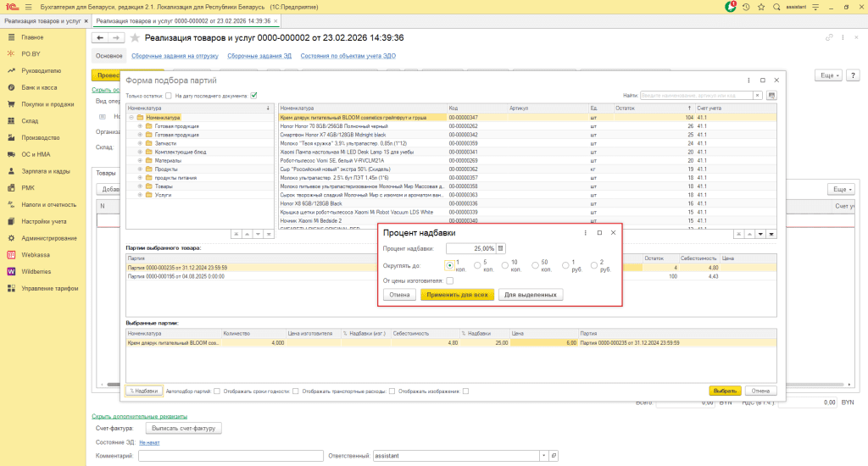Screen dimensions: 868x466
Task: Click the 'Процент надбавки' input field
Action: click(470, 248)
